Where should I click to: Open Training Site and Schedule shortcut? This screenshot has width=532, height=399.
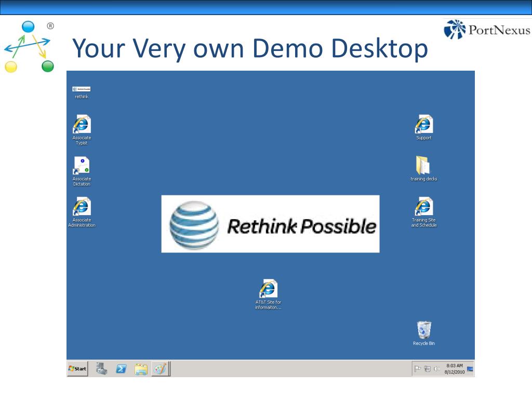pyautogui.click(x=424, y=212)
